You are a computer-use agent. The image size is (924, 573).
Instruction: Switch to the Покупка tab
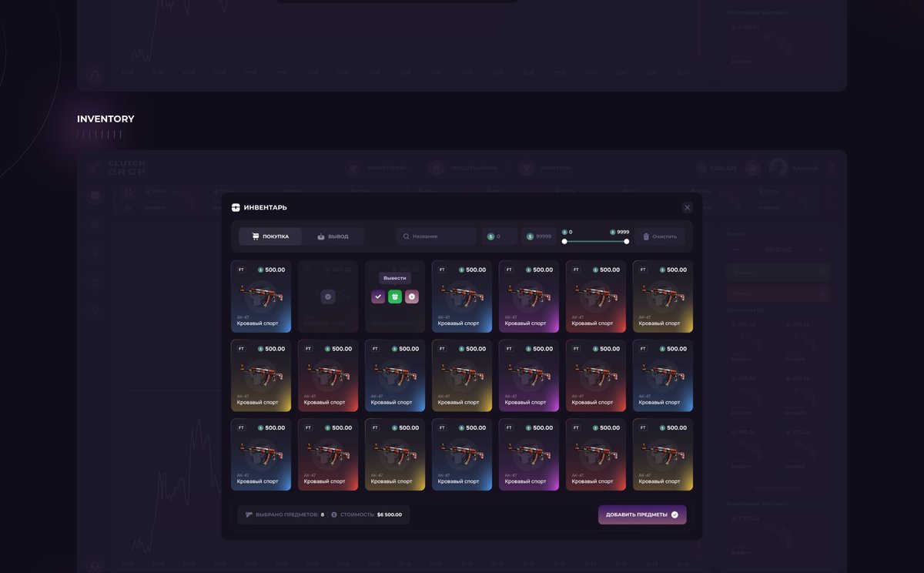pyautogui.click(x=270, y=236)
